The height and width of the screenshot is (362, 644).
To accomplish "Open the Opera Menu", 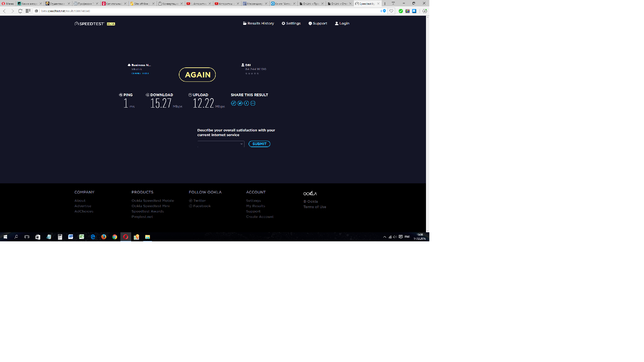I will coord(8,4).
